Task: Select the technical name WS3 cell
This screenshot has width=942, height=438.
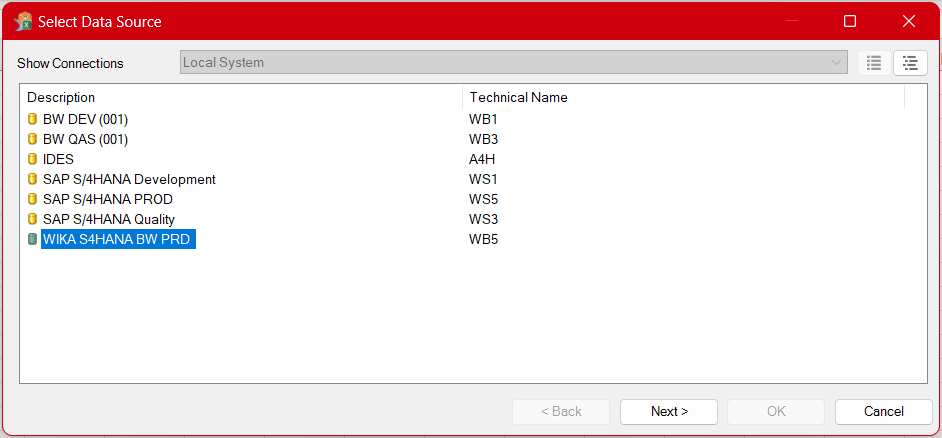Action: [x=484, y=219]
